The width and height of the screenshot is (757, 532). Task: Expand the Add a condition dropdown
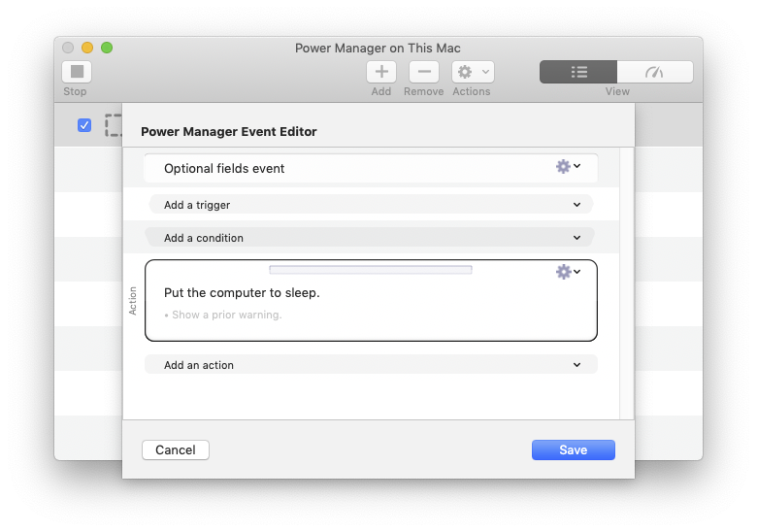click(371, 238)
